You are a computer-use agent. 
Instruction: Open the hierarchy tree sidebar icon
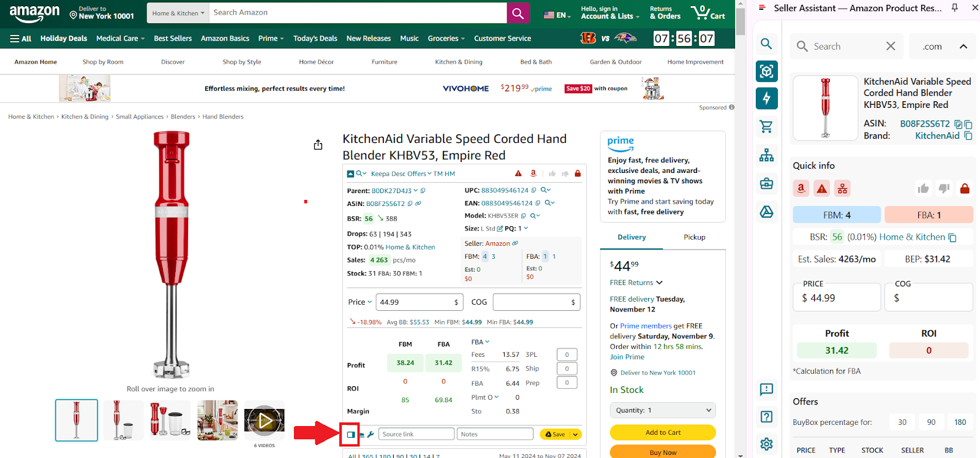766,155
